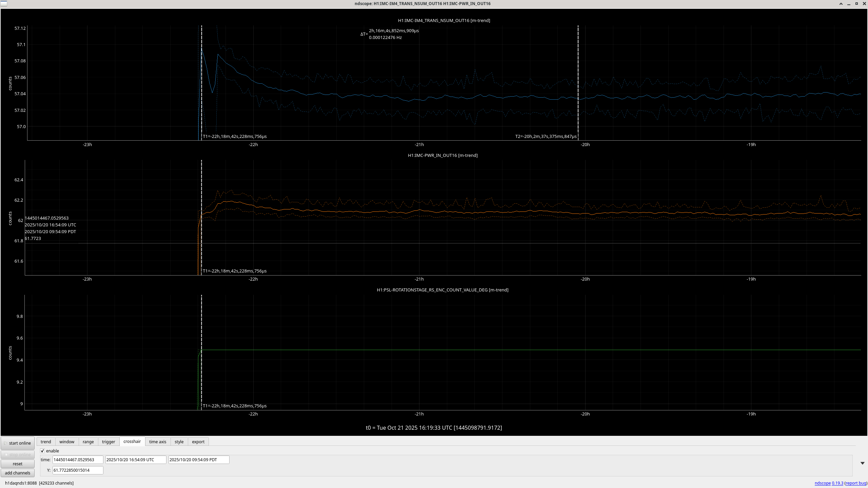The height and width of the screenshot is (488, 868).
Task: Uncheck the crosshair enable checkbox
Action: click(43, 451)
